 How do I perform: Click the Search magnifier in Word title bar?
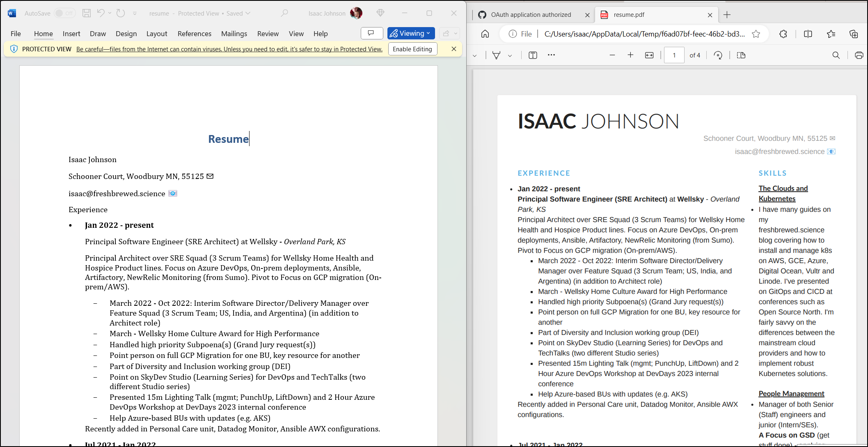coord(284,13)
